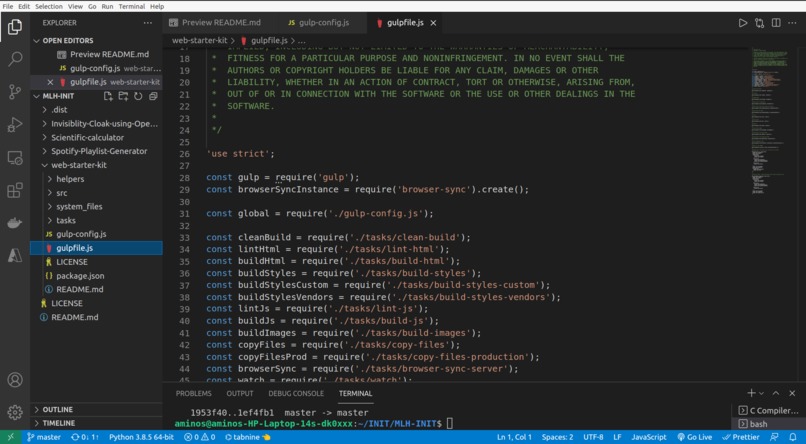Maximize the terminal panel with chevron up
This screenshot has width=806, height=444.
776,393
